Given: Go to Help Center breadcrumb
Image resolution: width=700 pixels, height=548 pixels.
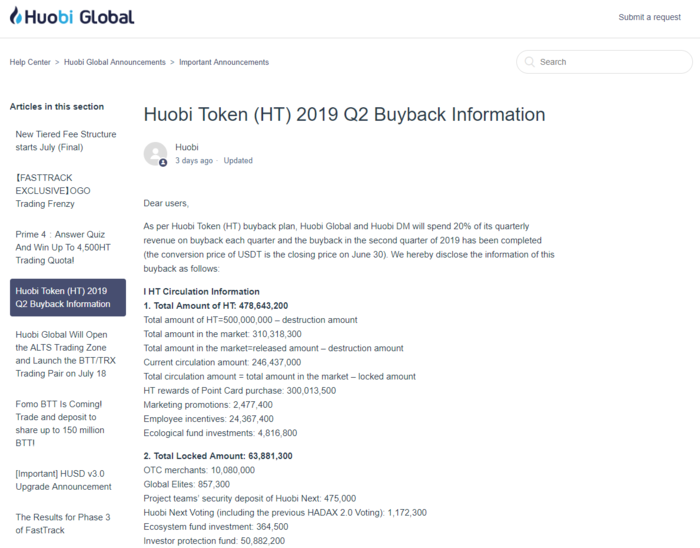Looking at the screenshot, I should (30, 62).
